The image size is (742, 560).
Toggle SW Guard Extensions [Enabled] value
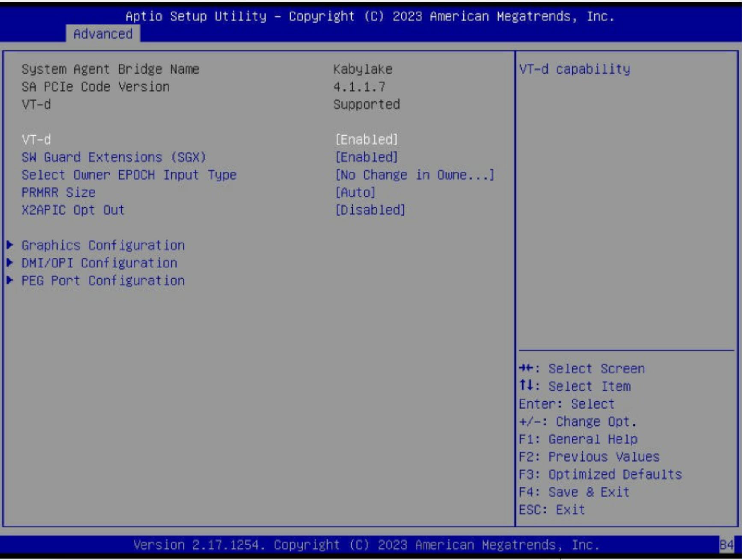(367, 157)
